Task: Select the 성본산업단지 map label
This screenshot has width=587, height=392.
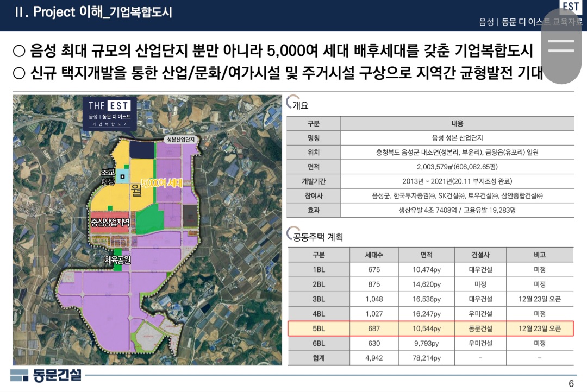Action: 181,140
